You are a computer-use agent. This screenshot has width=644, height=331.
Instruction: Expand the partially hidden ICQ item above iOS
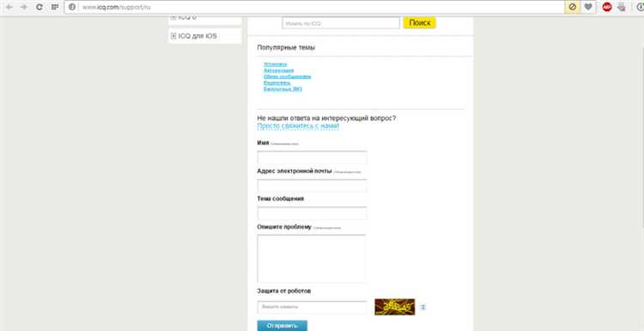pos(173,18)
